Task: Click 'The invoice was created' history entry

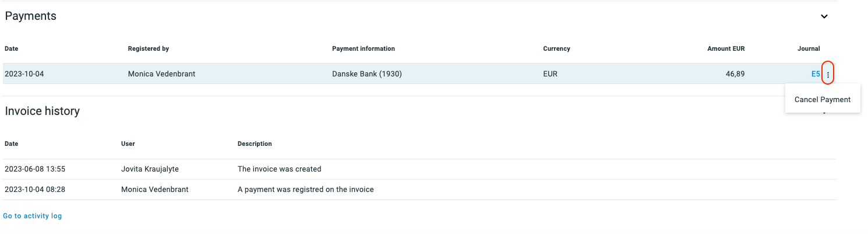Action: [280, 169]
